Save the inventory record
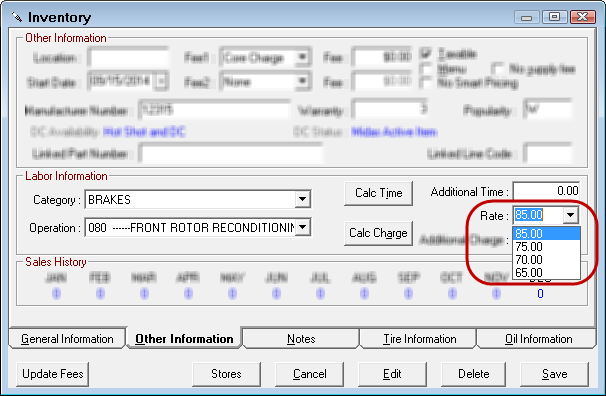 tap(554, 374)
